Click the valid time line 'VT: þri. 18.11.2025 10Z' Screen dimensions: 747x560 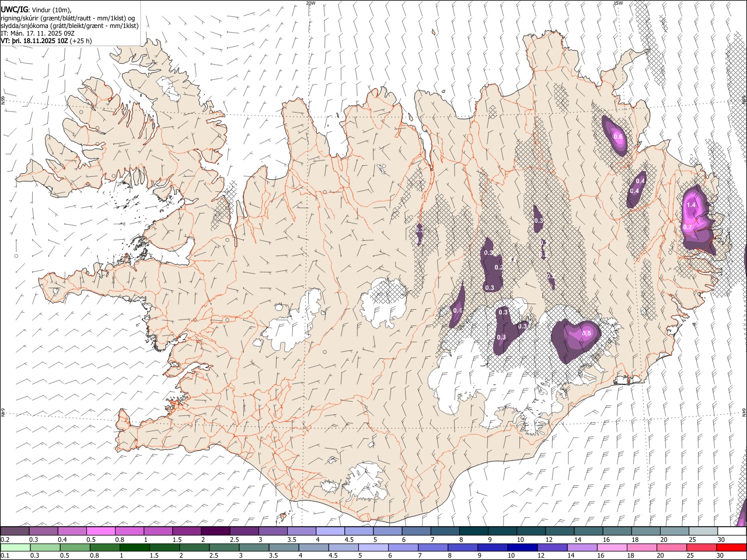tap(34, 41)
